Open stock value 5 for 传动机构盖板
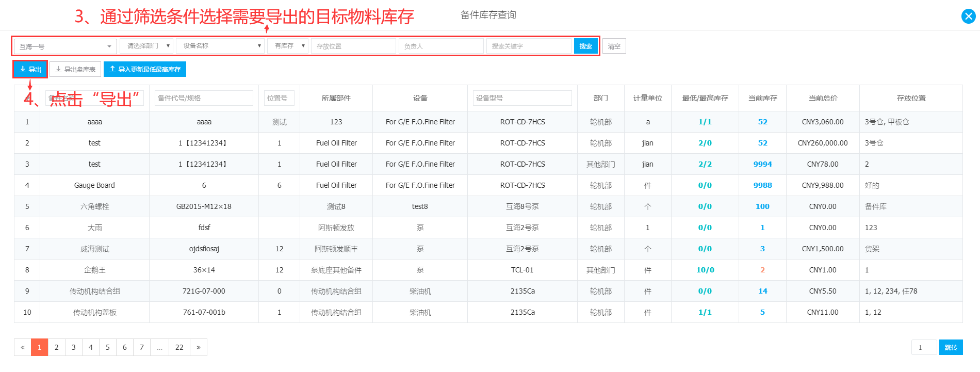The height and width of the screenshot is (372, 980). click(x=762, y=312)
